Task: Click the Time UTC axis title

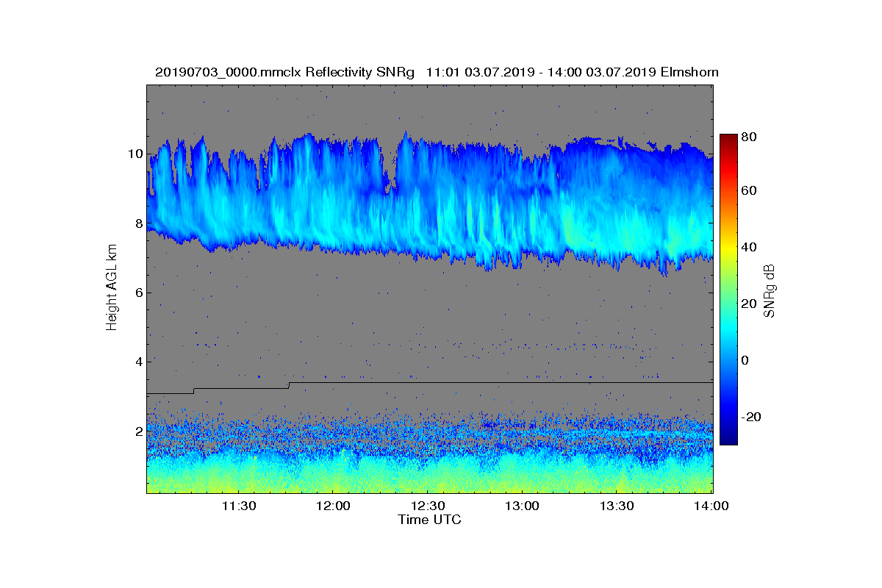Action: coord(430,520)
